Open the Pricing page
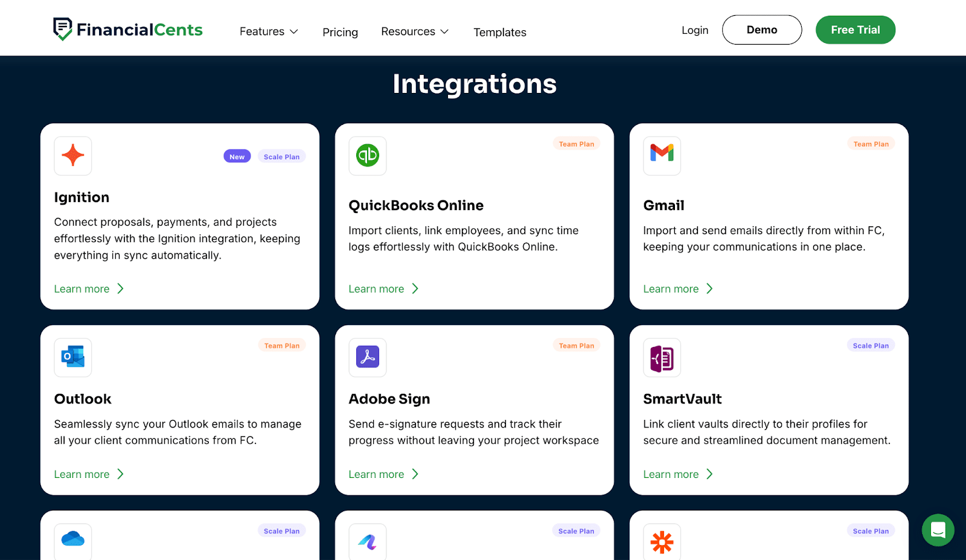The width and height of the screenshot is (966, 560). 340,32
